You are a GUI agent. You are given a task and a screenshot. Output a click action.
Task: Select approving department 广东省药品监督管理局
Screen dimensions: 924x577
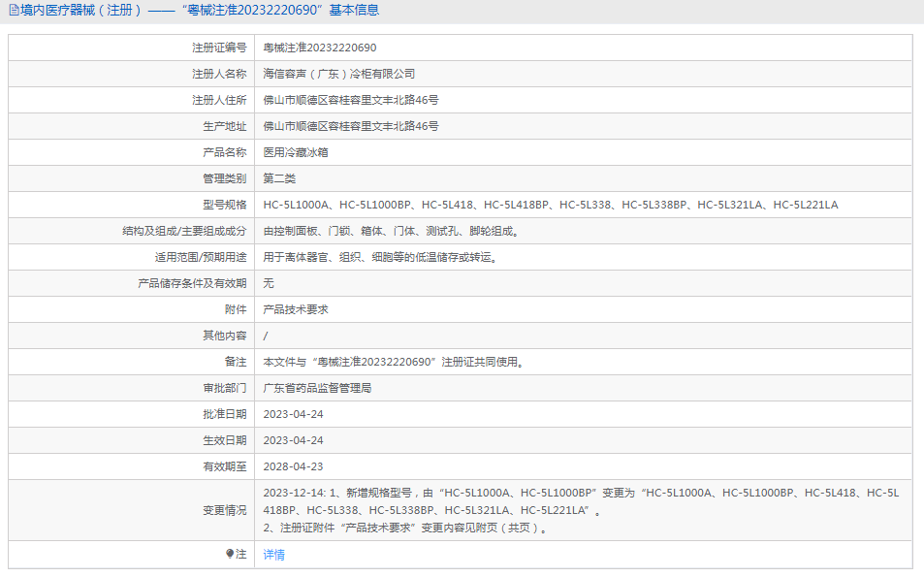(x=317, y=388)
